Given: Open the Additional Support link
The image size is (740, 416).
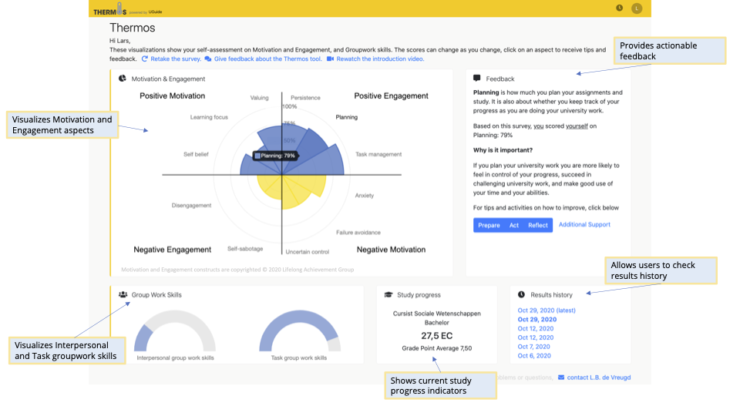Looking at the screenshot, I should 583,225.
